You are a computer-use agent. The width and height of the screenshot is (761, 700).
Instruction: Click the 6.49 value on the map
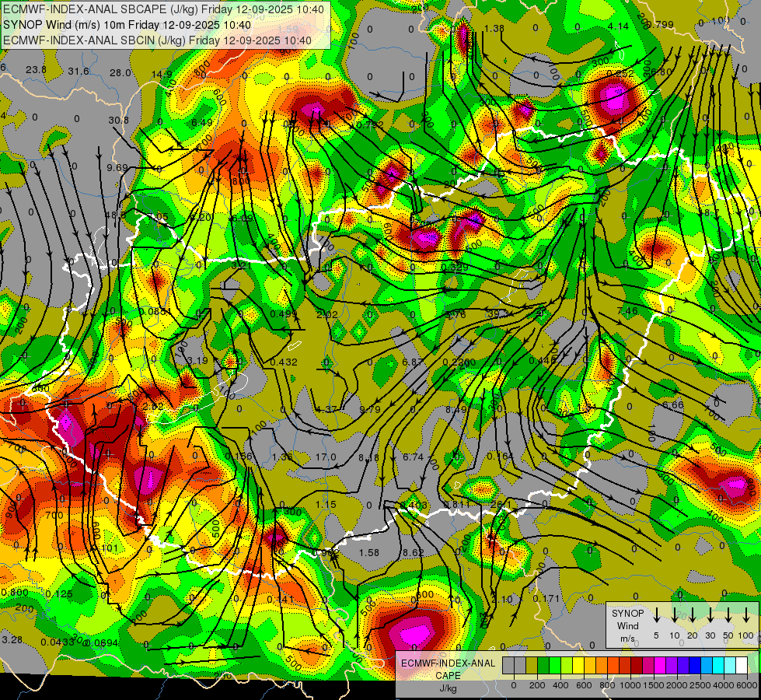(x=202, y=122)
